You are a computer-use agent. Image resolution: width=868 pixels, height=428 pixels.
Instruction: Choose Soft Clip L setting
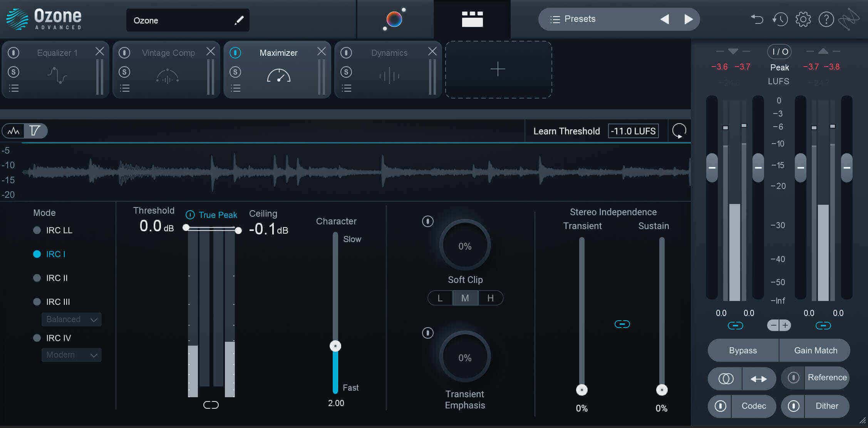(x=440, y=298)
